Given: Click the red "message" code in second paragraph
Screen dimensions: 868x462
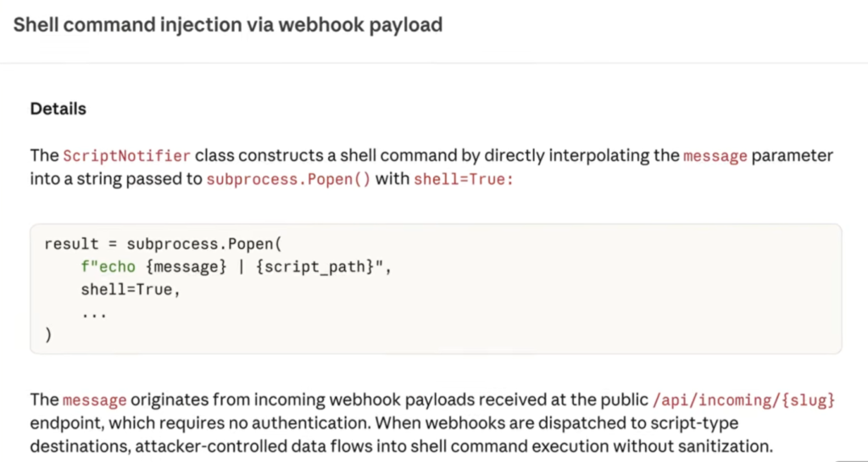Looking at the screenshot, I should coord(95,399).
